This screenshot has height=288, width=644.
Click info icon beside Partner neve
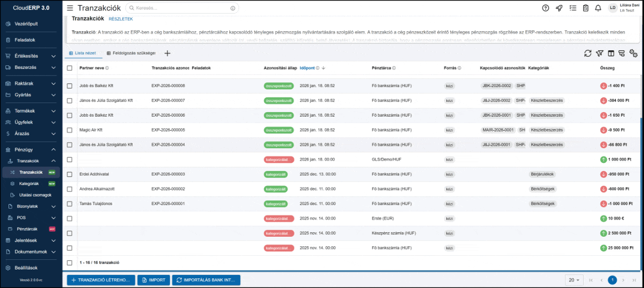click(107, 68)
